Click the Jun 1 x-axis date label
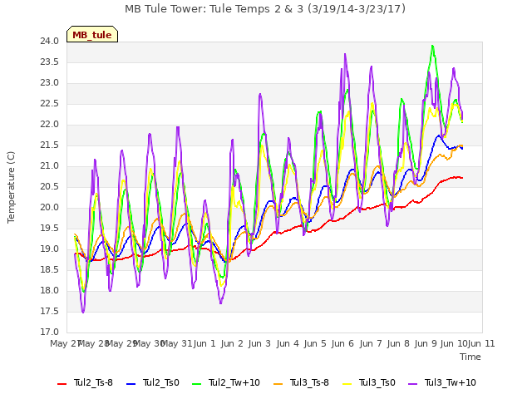 coord(204,343)
